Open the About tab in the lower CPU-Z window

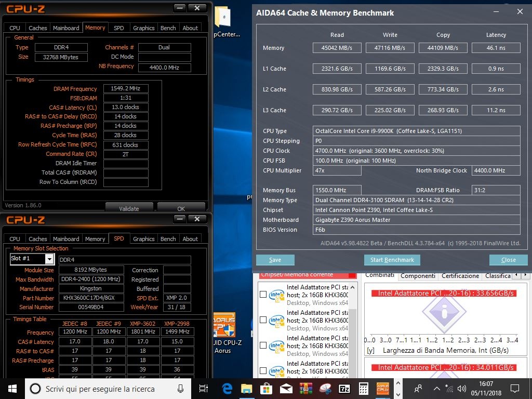190,239
